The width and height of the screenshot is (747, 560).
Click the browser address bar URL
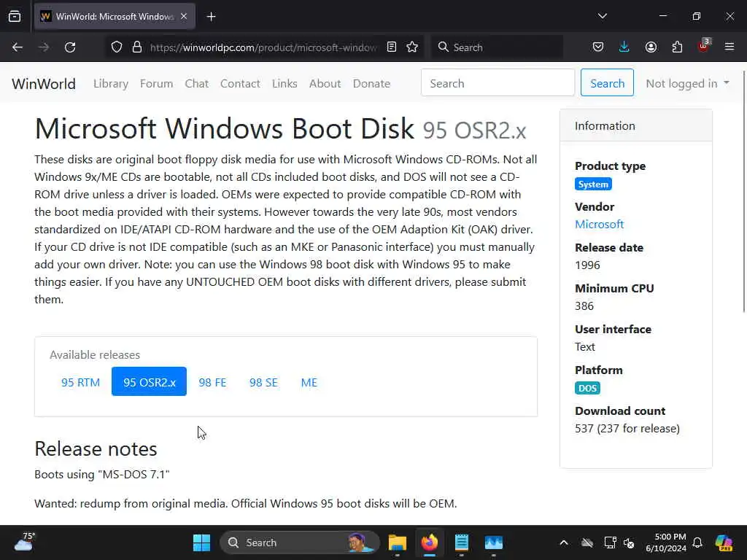[x=263, y=47]
